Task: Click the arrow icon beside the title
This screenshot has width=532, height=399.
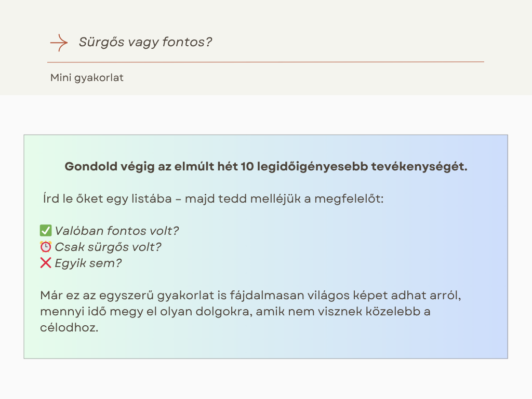Action: (x=59, y=43)
